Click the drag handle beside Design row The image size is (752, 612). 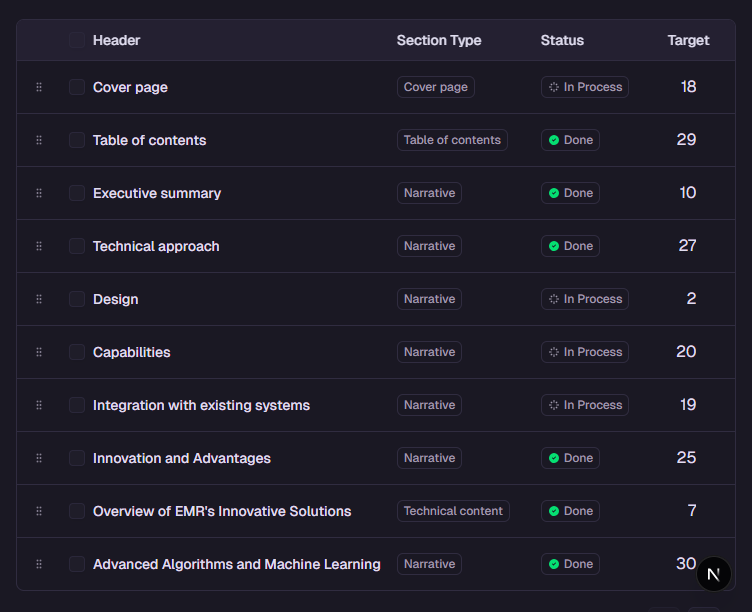coord(39,299)
